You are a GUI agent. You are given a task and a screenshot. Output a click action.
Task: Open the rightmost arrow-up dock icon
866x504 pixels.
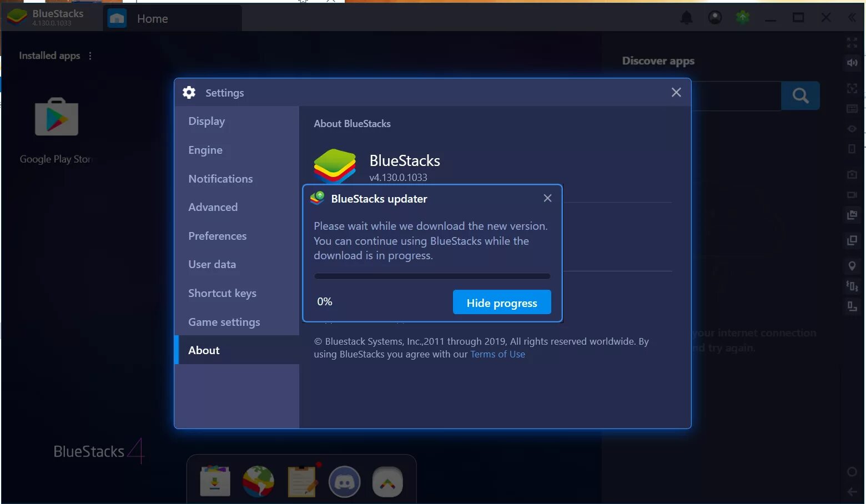[x=387, y=482]
